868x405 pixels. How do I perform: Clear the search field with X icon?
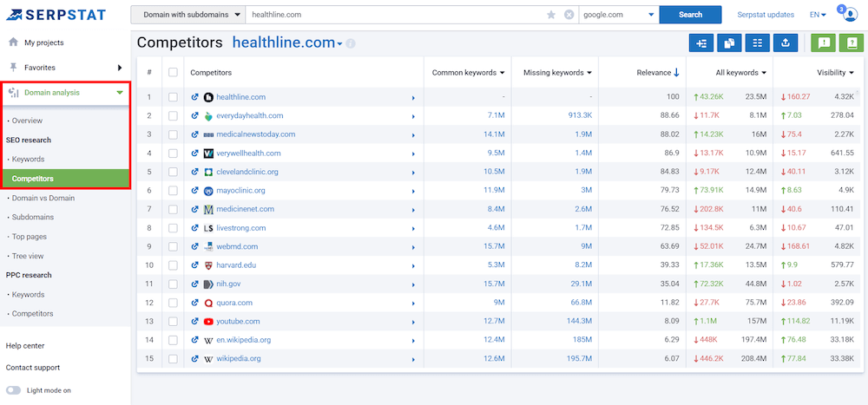(x=569, y=15)
